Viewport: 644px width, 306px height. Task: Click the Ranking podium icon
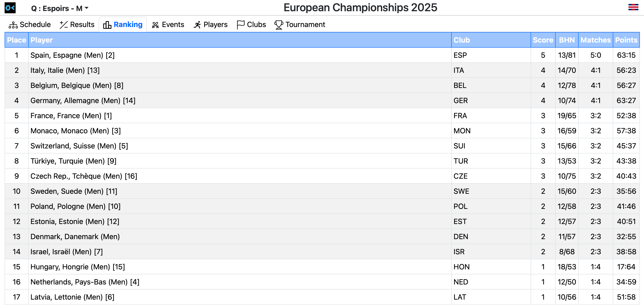click(107, 25)
